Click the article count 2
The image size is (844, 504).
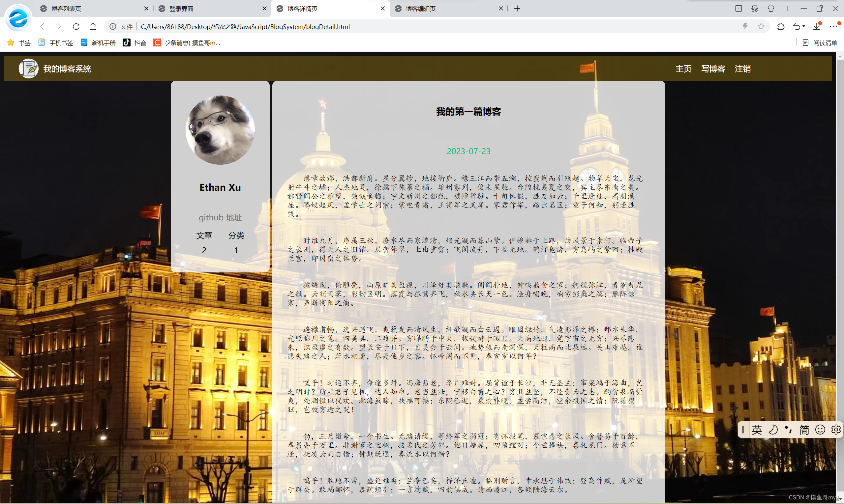pyautogui.click(x=204, y=250)
